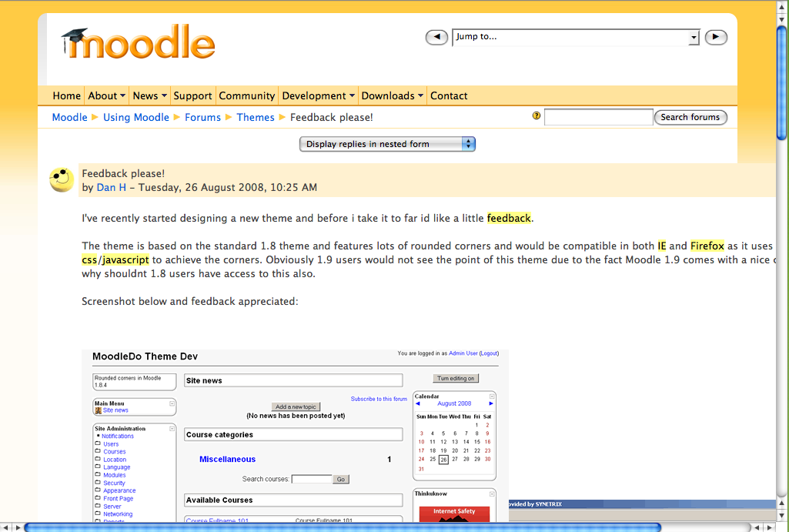Open the MoodleDo Theme Dev screenshot image

[x=296, y=435]
